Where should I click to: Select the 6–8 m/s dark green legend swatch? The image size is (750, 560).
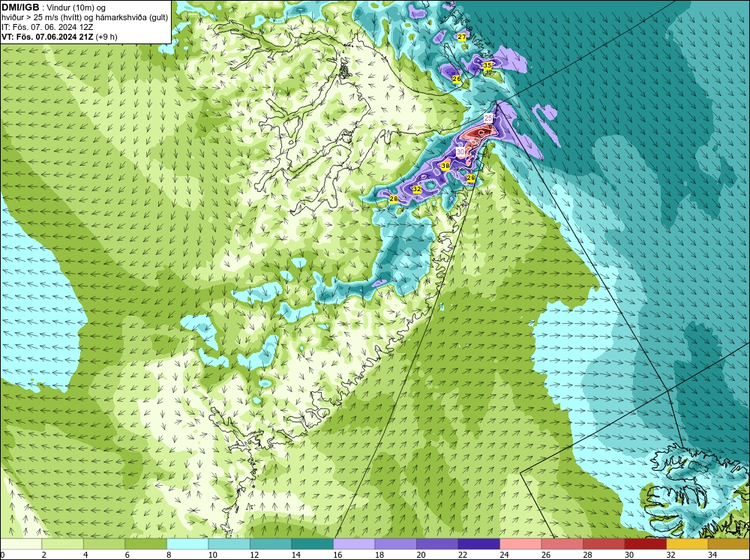pos(146,544)
